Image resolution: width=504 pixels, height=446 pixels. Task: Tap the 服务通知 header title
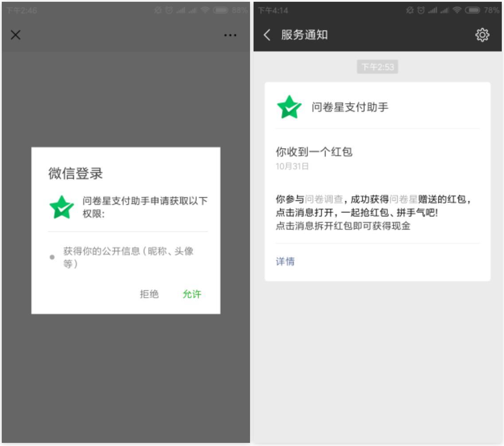tap(304, 35)
